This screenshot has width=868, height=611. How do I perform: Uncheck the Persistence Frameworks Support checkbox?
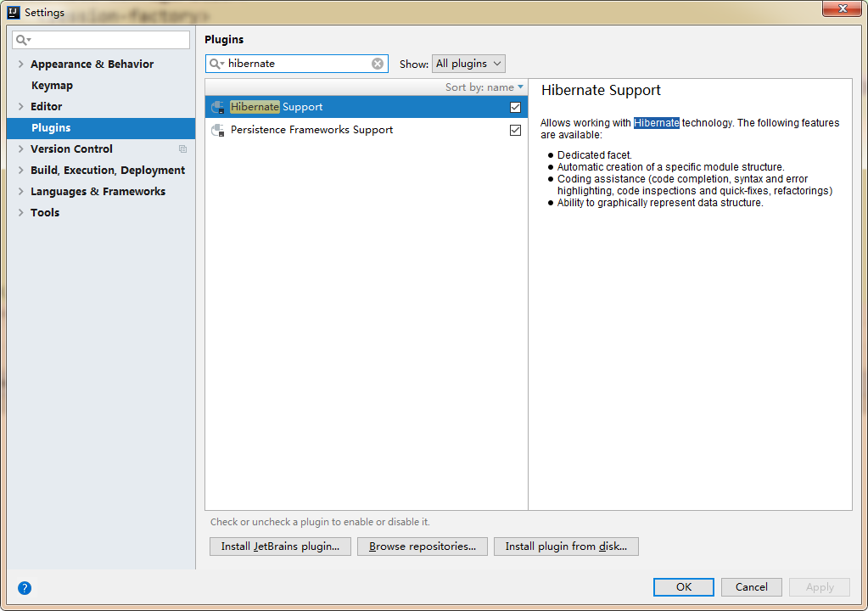(515, 130)
